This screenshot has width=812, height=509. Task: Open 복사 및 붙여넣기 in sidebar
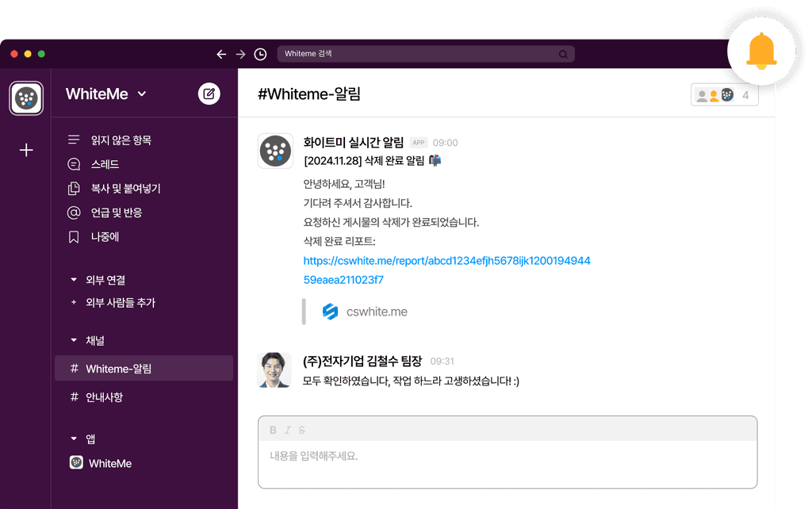coord(114,189)
